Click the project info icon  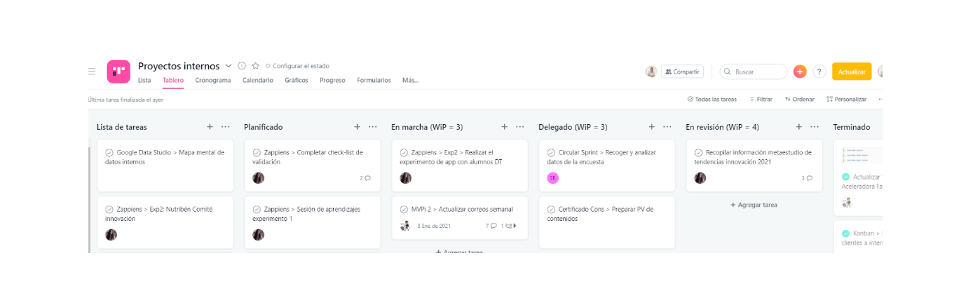pos(242,66)
